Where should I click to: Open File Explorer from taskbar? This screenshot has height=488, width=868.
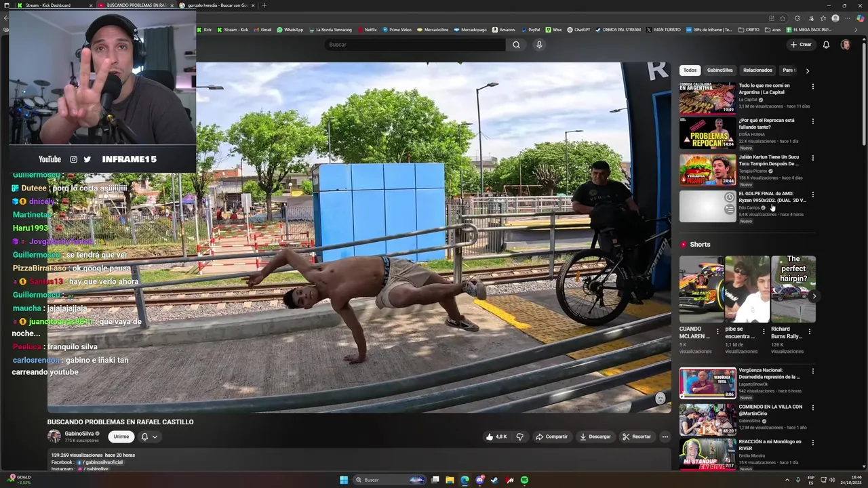[450, 480]
